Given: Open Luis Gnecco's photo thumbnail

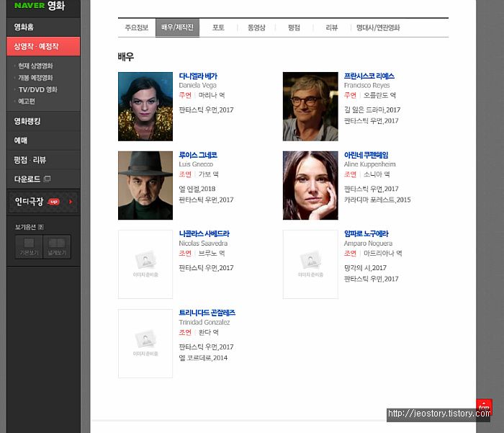Looking at the screenshot, I should tap(145, 185).
